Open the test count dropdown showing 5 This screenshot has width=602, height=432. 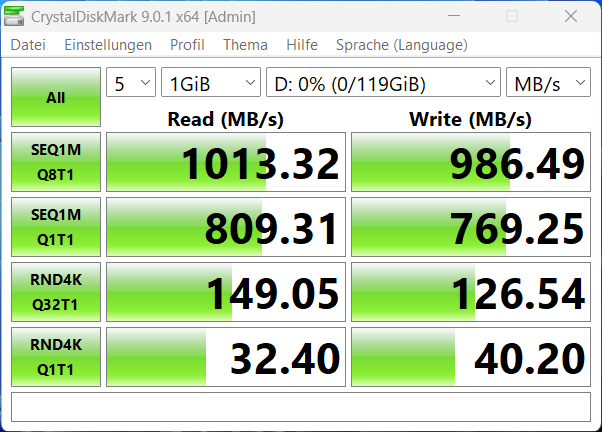pyautogui.click(x=131, y=84)
